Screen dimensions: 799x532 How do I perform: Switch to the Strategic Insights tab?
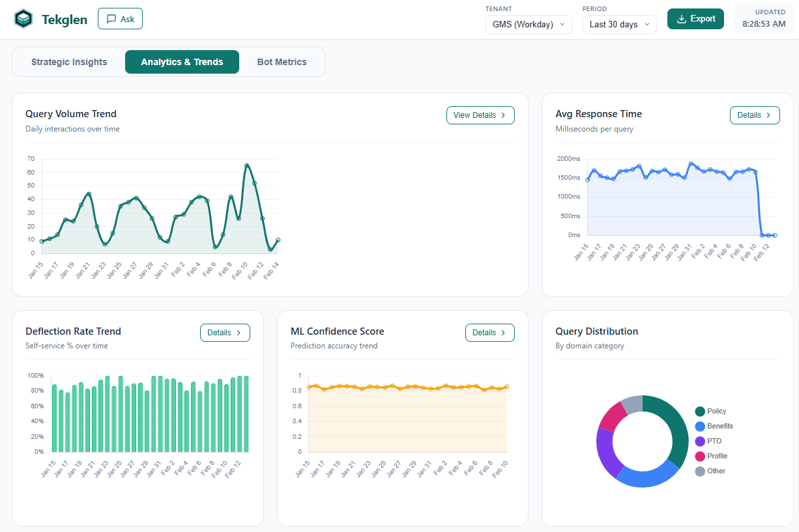[68, 61]
